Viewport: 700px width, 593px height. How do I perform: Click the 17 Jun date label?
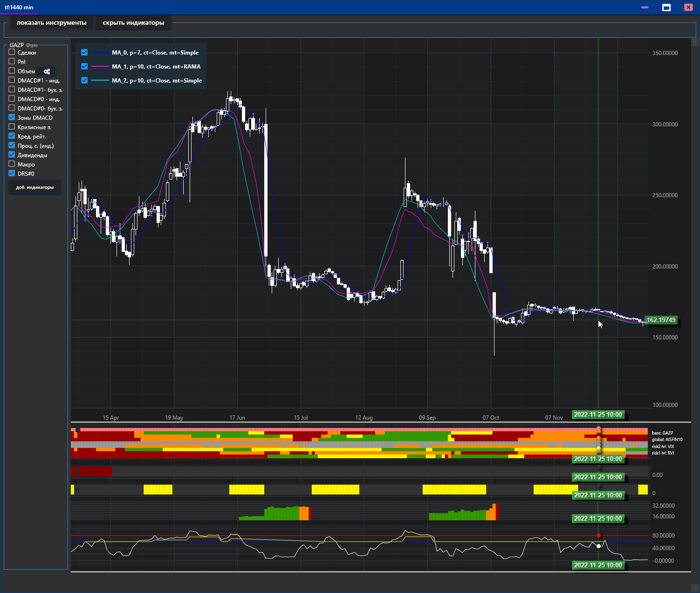tap(237, 418)
